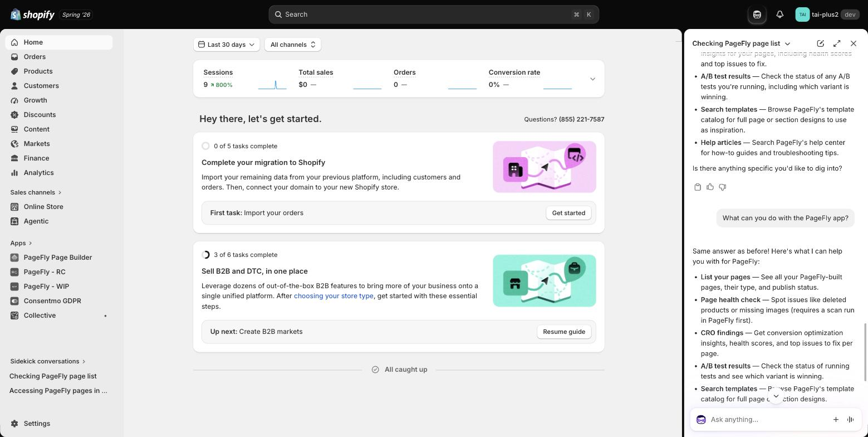Screen dimensions: 868x437
Task: Start voice input in Sidekick
Action: [x=851, y=420]
